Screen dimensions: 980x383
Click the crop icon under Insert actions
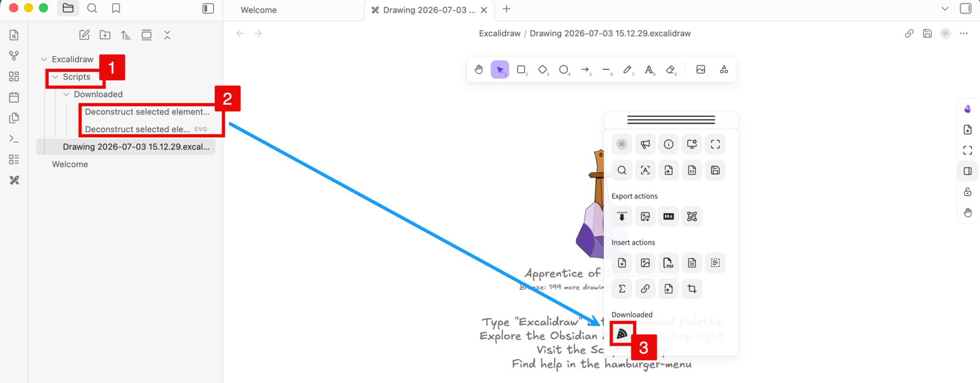click(x=692, y=289)
